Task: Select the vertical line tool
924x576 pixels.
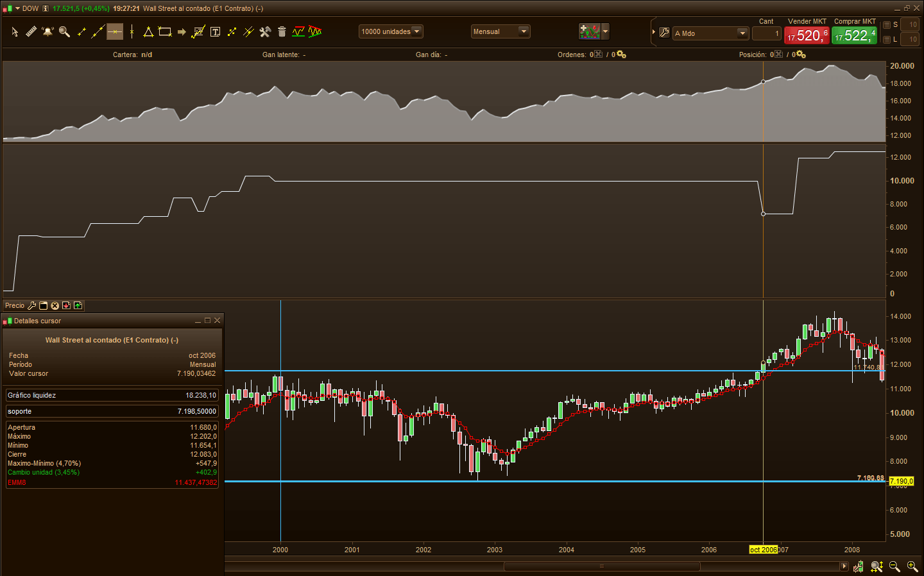Action: point(132,31)
